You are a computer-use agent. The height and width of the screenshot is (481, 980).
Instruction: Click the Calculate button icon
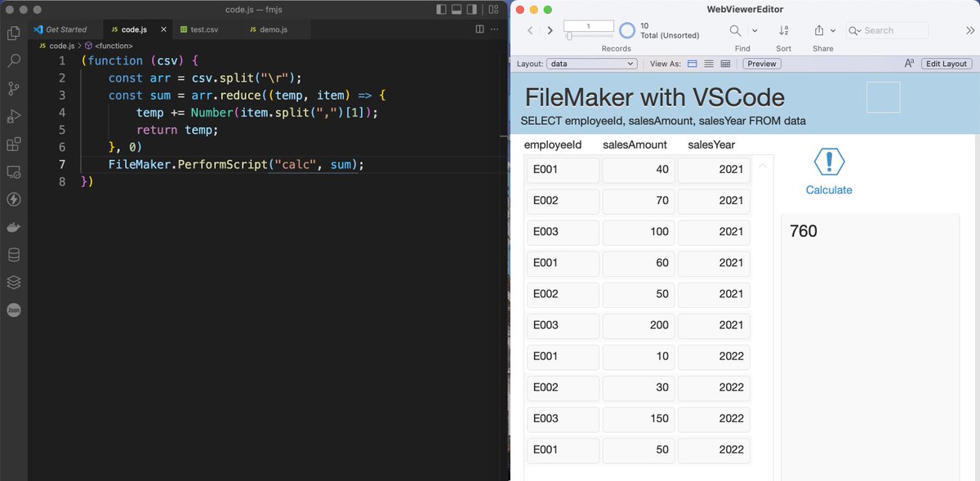tap(829, 162)
